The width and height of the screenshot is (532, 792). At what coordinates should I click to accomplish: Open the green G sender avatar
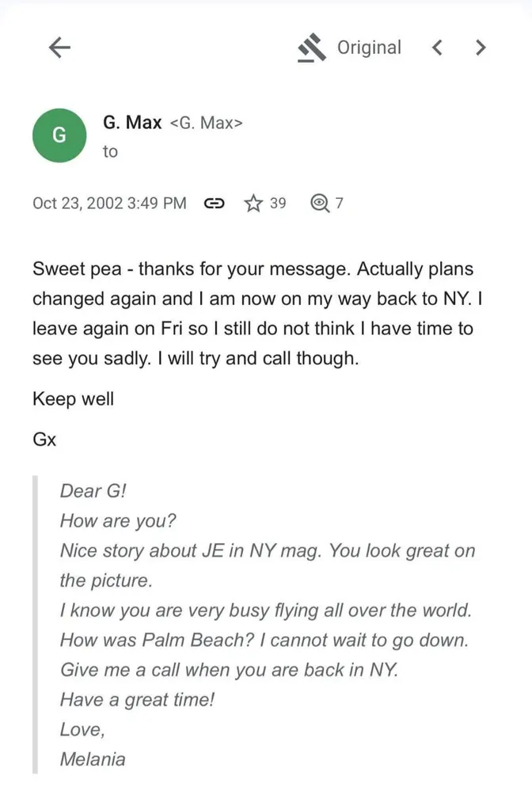(59, 135)
